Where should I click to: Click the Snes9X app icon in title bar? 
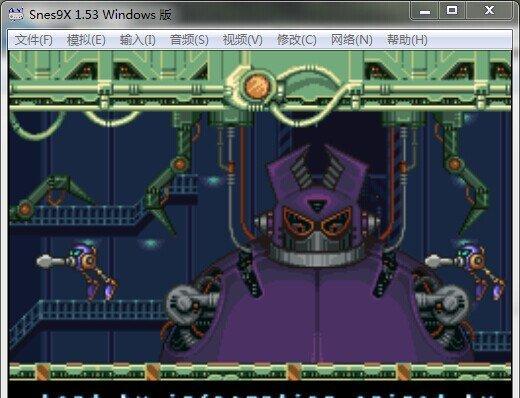pos(15,14)
